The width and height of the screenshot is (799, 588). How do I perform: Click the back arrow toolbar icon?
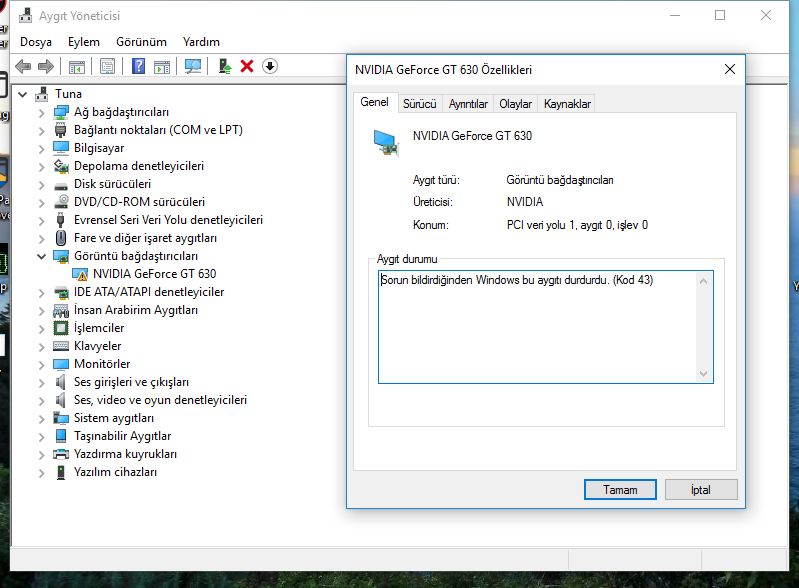[23, 66]
